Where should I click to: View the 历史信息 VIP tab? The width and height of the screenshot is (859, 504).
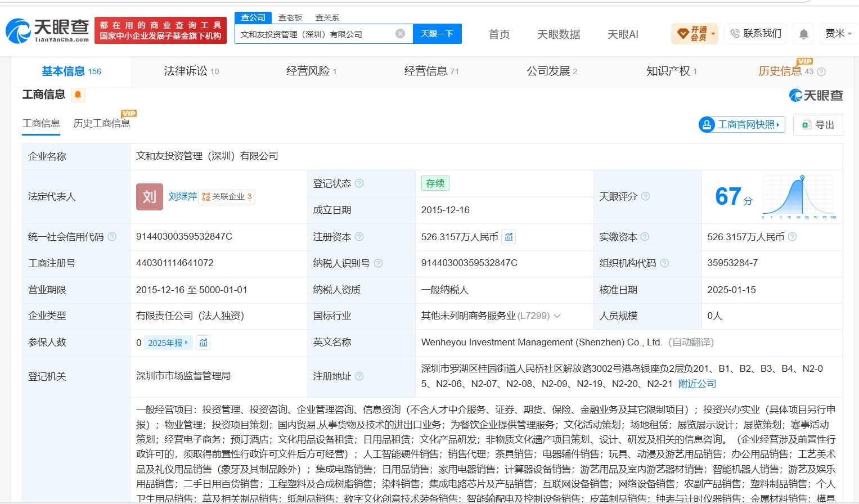[x=786, y=71]
